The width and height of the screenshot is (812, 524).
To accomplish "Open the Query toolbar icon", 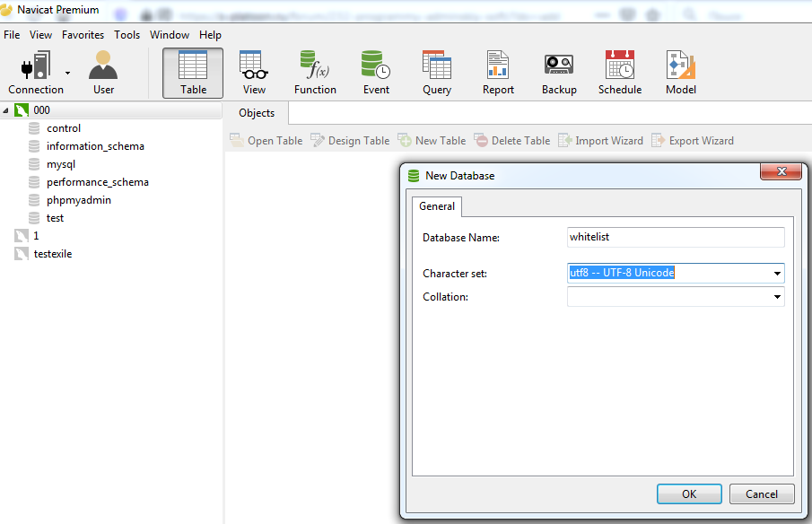I will (x=437, y=73).
